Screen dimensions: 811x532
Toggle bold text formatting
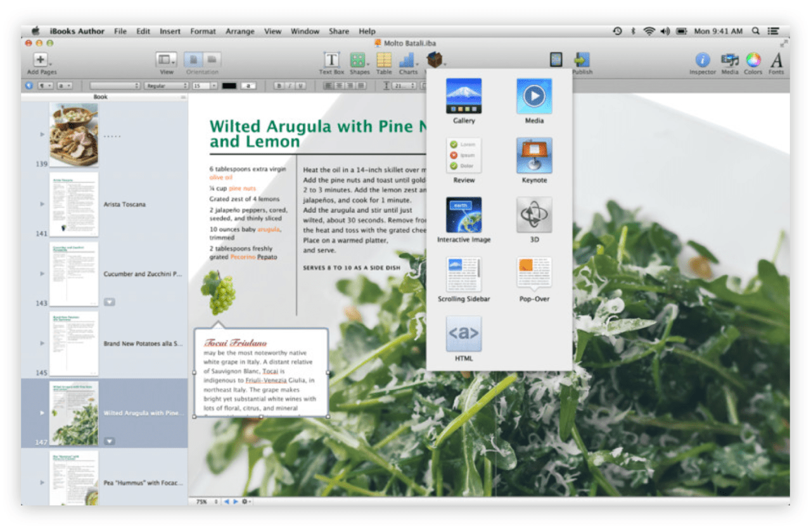click(279, 85)
